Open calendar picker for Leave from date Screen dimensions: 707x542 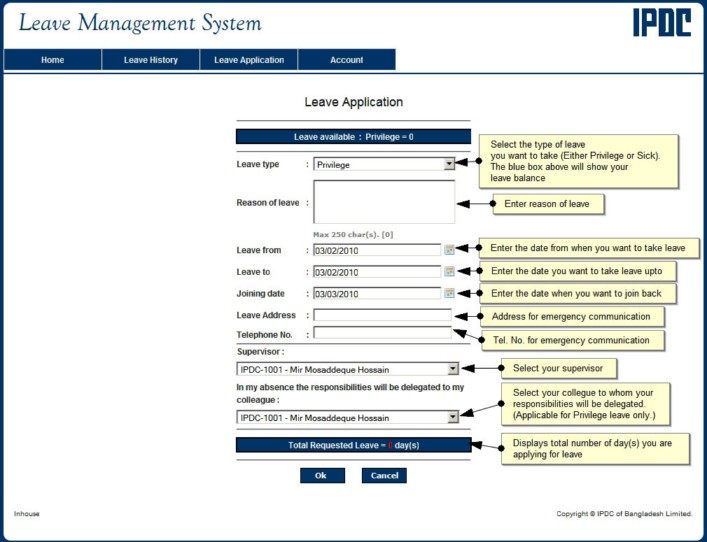click(x=449, y=249)
